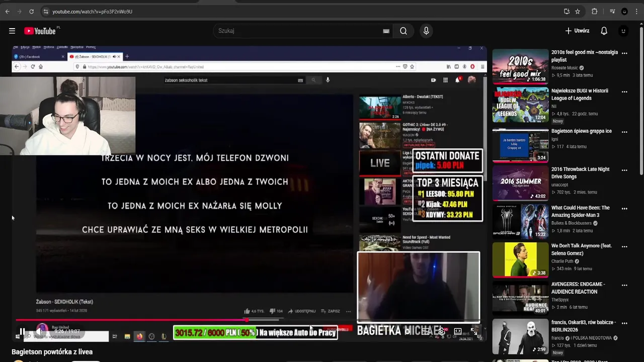Open 2016 Throwback Late Night Drive Songs
Image resolution: width=644 pixels, height=362 pixels.
[580, 173]
